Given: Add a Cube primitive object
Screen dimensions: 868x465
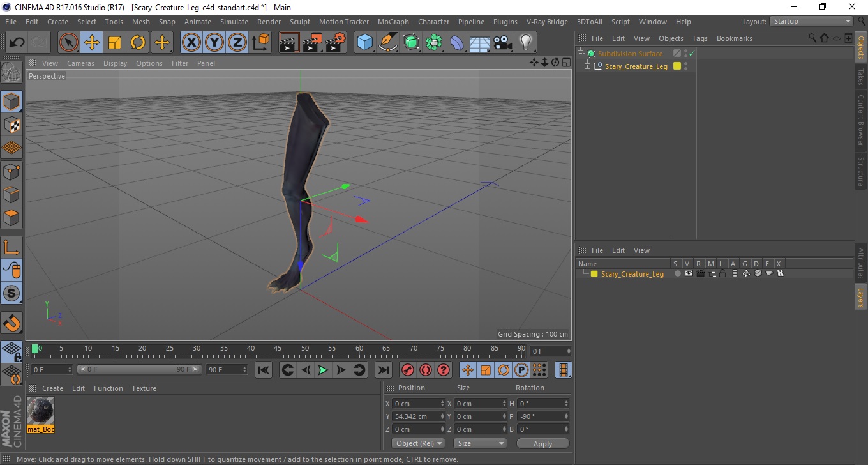Looking at the screenshot, I should (364, 43).
